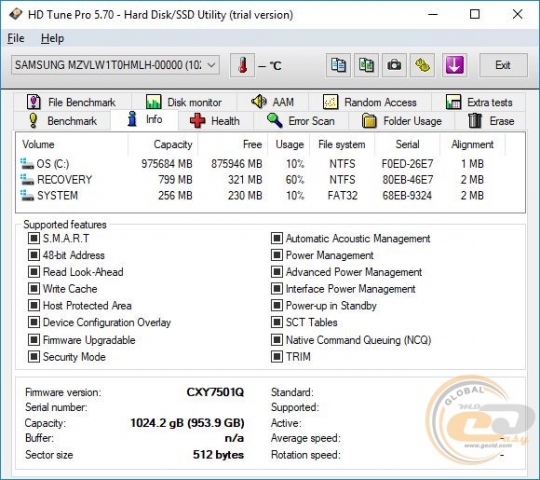Image resolution: width=540 pixels, height=480 pixels.
Task: Switch to the Disk monitor tab
Action: [184, 102]
